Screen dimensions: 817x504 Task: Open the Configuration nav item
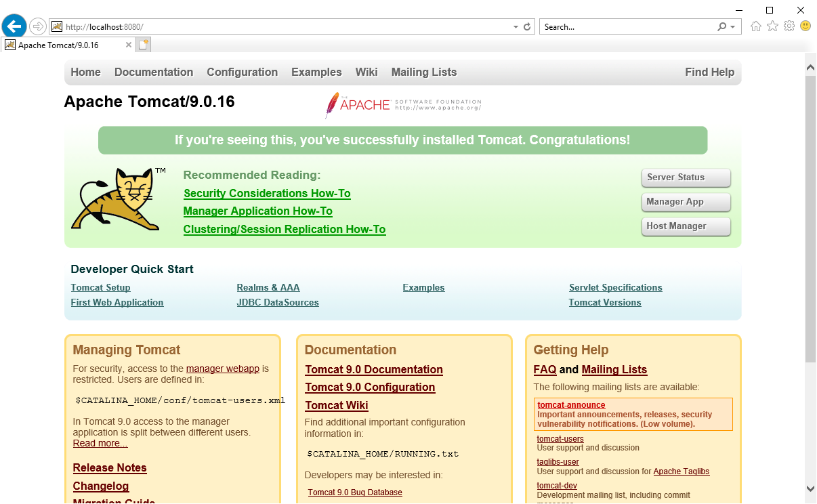[x=243, y=72]
